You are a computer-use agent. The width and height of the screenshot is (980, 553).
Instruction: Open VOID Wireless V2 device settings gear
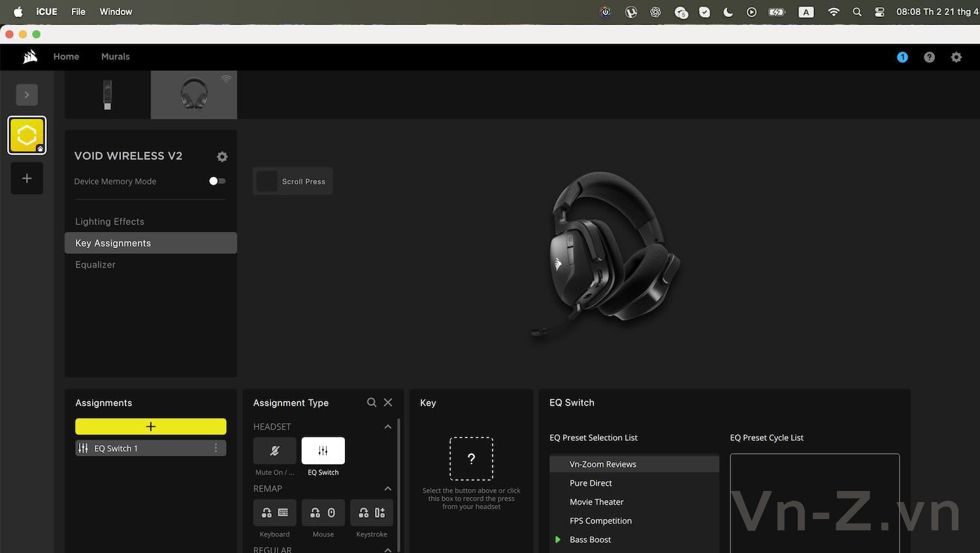click(x=222, y=157)
